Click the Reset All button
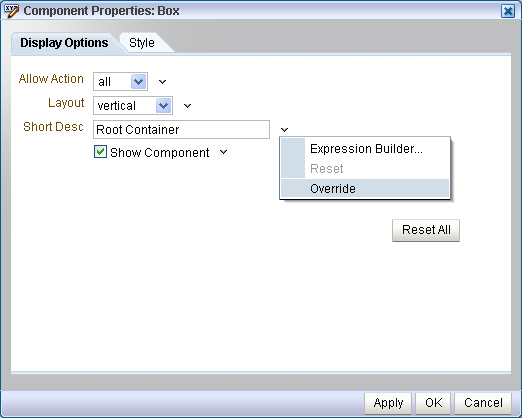 click(426, 230)
